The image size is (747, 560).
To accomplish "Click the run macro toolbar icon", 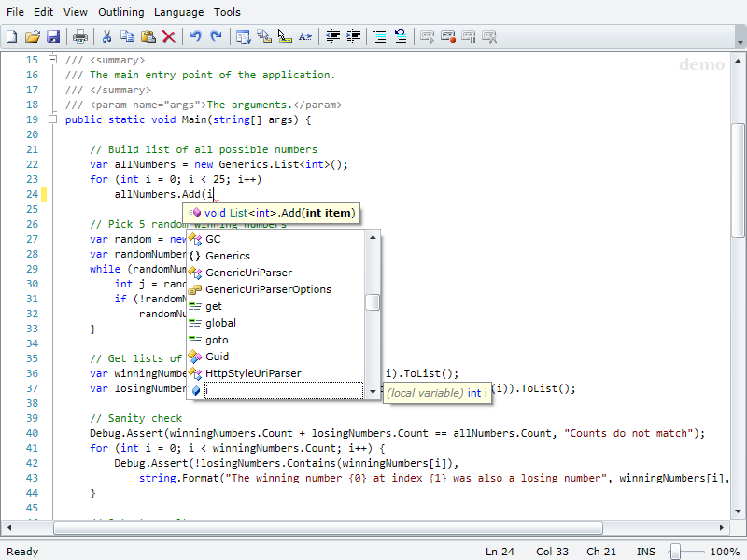I will (x=428, y=36).
